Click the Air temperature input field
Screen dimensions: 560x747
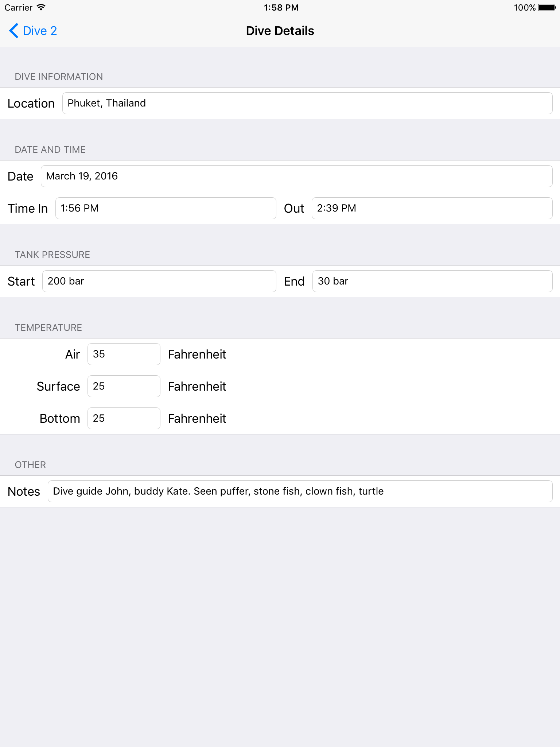(124, 354)
